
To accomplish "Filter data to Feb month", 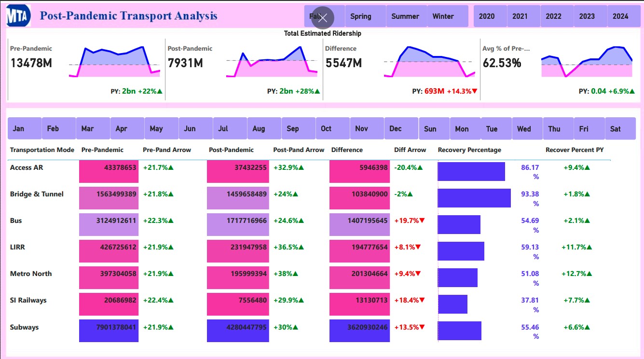I will 59,128.
